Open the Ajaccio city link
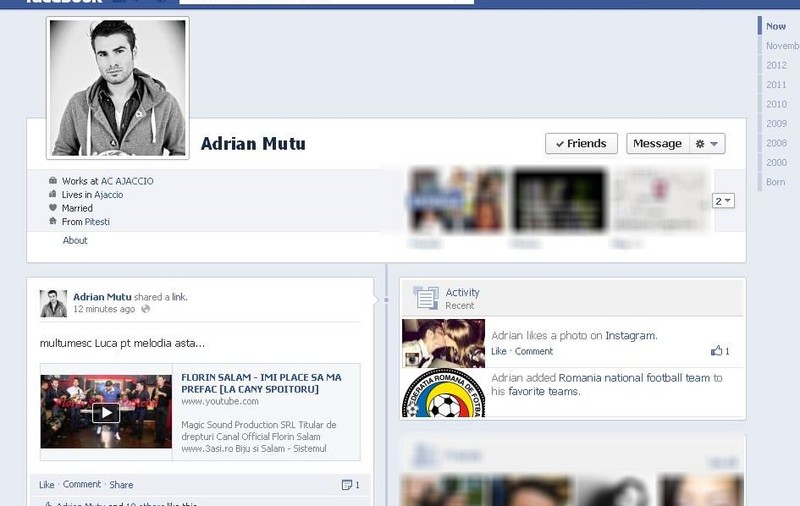 (109, 195)
